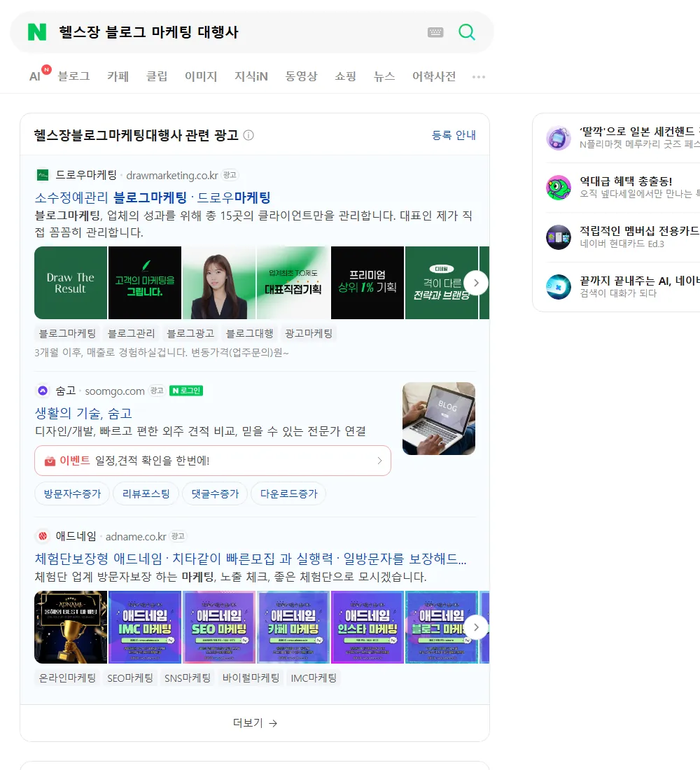Expand more tabs with the ellipsis

coord(479,76)
